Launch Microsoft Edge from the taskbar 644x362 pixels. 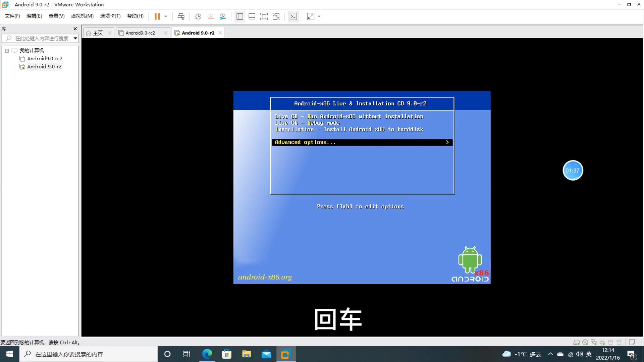coord(207,354)
